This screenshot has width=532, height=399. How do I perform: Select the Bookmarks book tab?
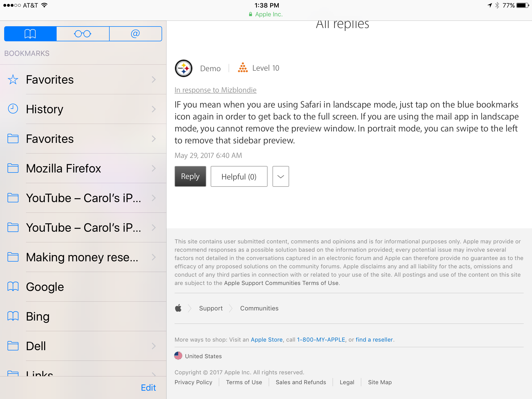click(30, 34)
